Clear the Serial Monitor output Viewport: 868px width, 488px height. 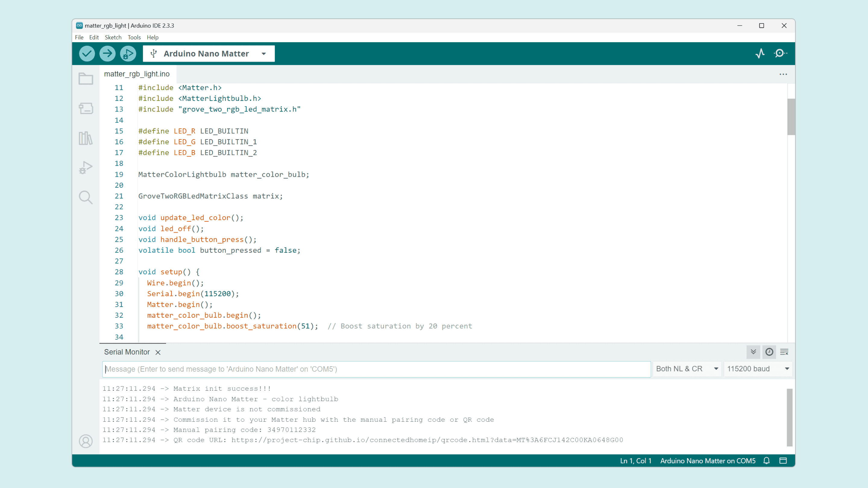click(784, 352)
